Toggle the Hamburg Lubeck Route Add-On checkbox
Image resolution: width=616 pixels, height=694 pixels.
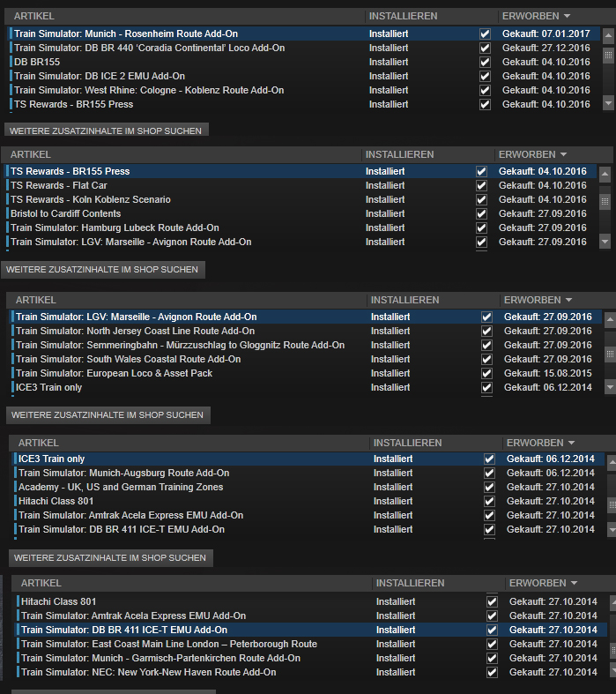tap(481, 228)
